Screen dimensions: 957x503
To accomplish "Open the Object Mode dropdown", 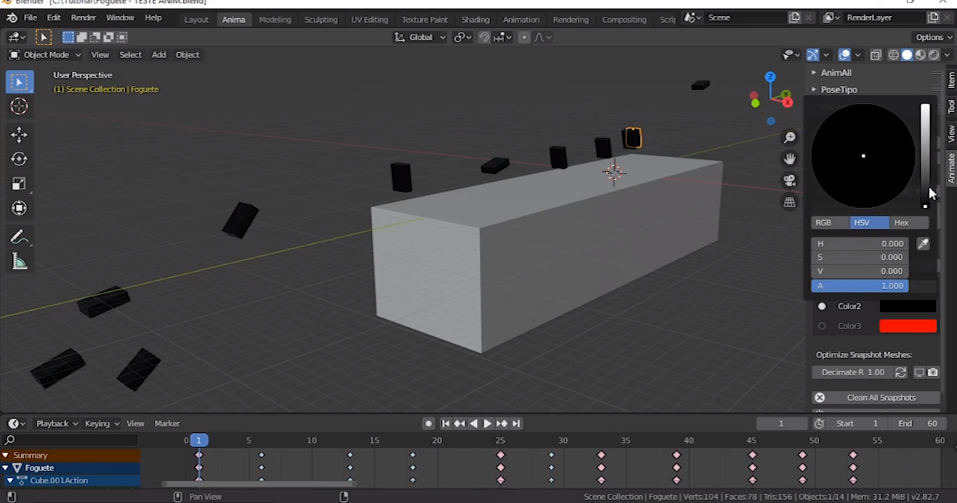I will pos(45,55).
